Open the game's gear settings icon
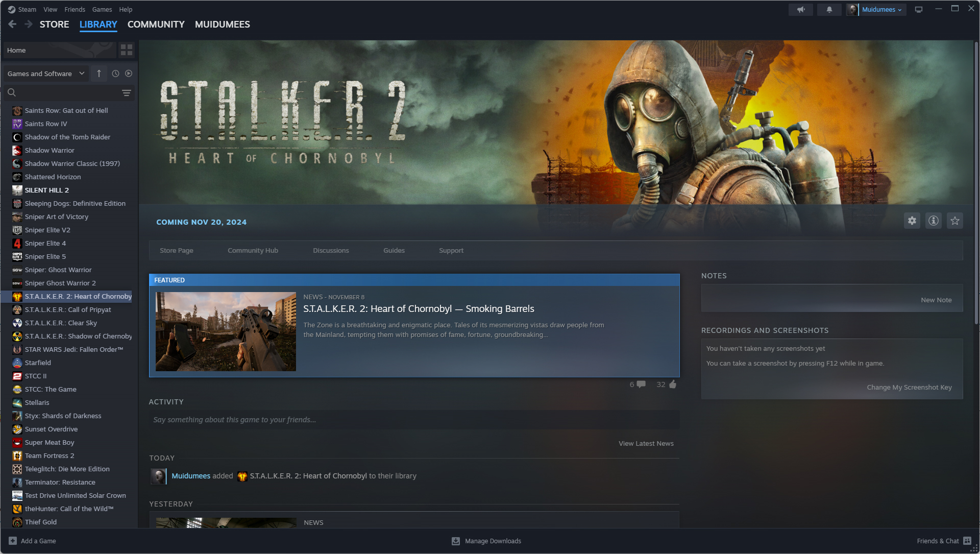Image resolution: width=980 pixels, height=554 pixels. tap(912, 221)
